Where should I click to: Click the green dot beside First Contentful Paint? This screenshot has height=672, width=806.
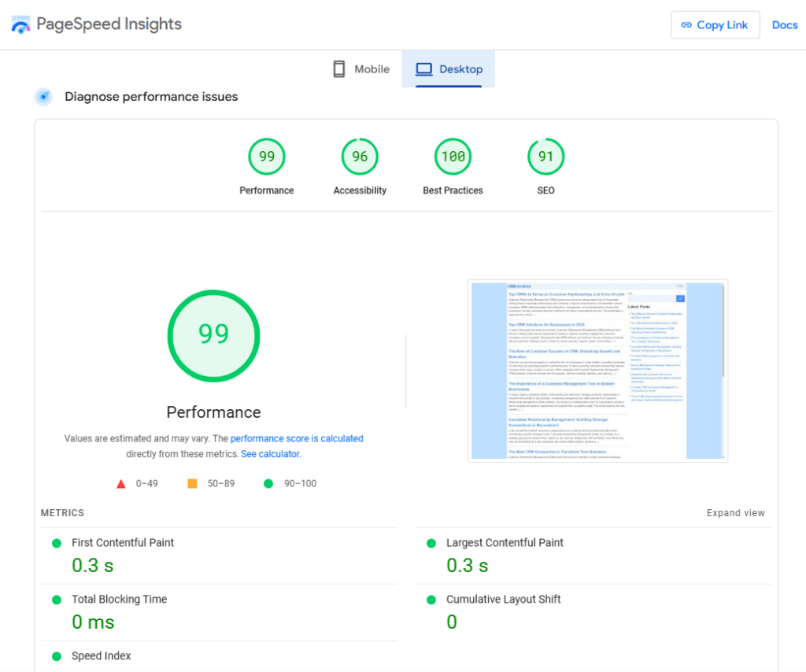click(x=57, y=543)
